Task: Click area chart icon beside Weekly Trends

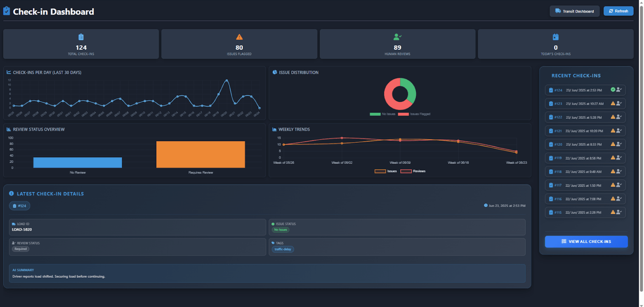Action: [x=275, y=129]
